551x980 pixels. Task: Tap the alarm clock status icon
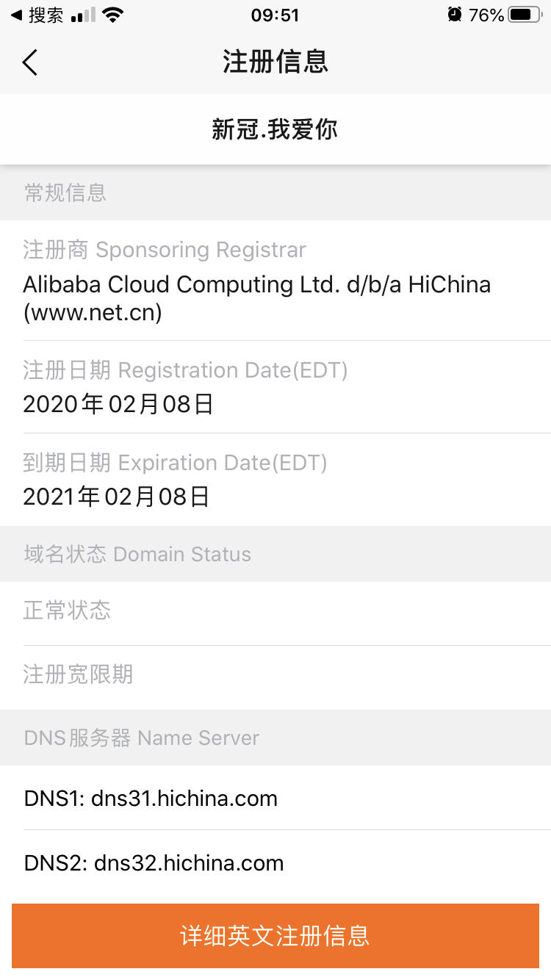pyautogui.click(x=455, y=15)
